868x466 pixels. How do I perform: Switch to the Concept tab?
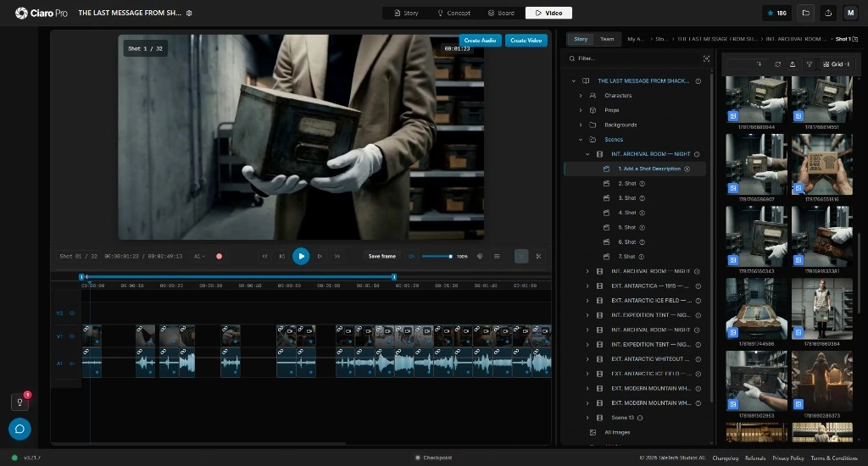[x=454, y=13]
